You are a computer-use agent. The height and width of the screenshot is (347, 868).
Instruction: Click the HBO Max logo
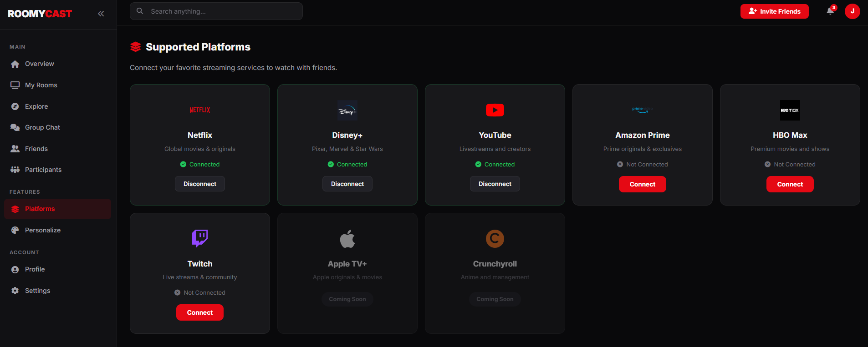(790, 110)
